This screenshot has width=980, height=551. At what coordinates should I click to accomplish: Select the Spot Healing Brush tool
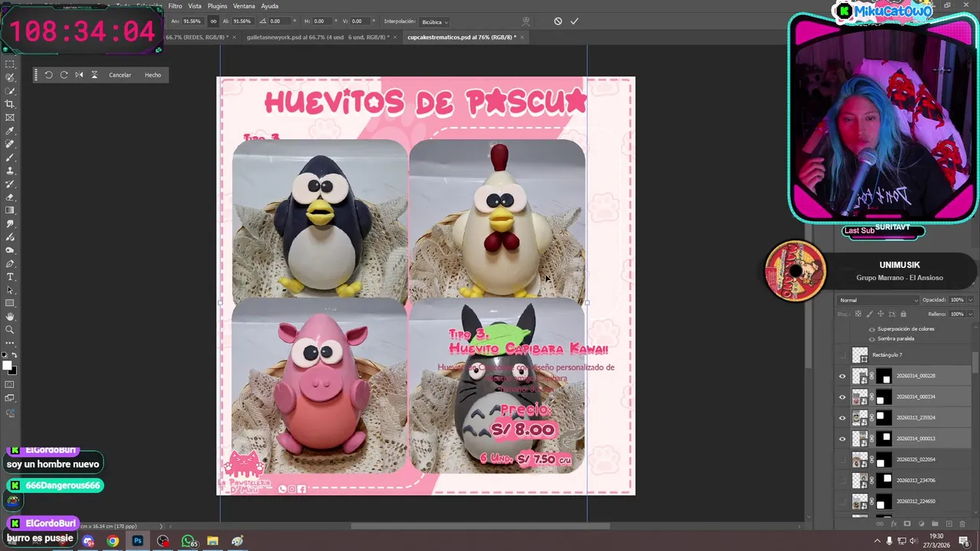point(10,144)
